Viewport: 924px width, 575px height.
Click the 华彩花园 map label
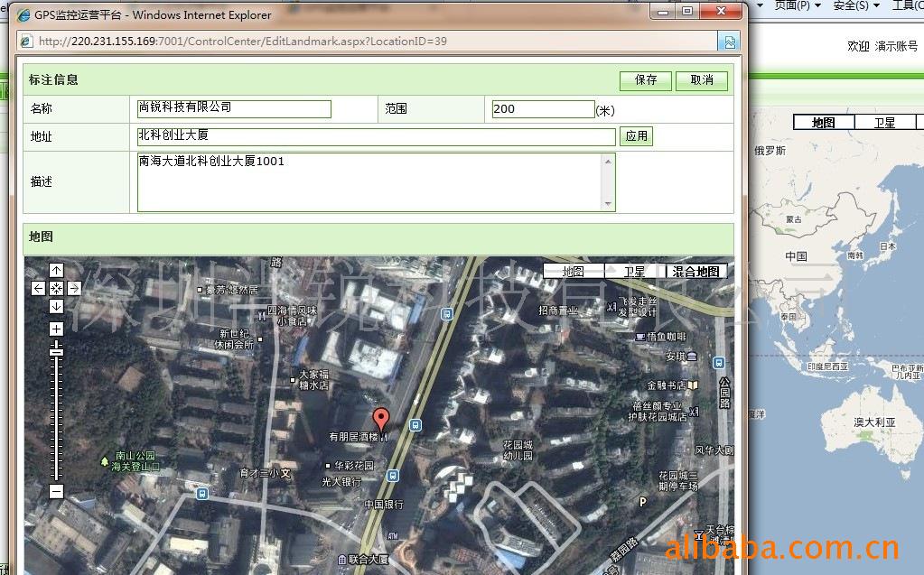pyautogui.click(x=354, y=466)
